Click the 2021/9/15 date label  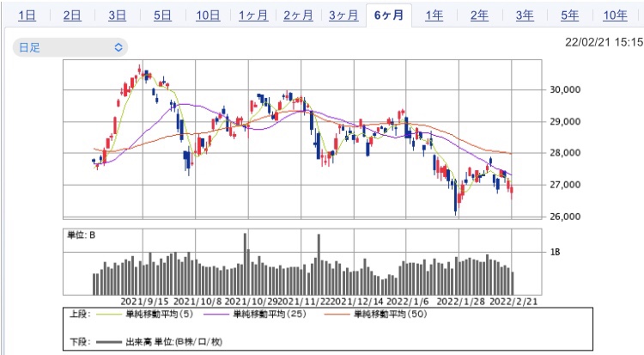pos(144,302)
